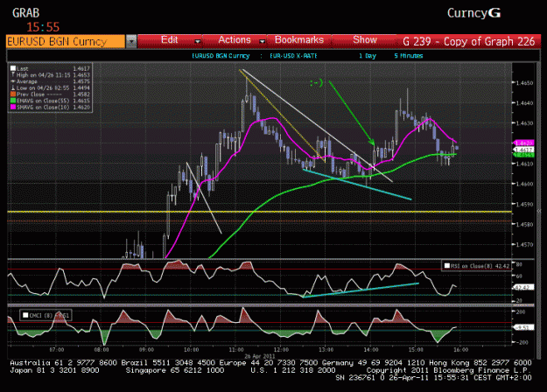Collapse the side panel using the « handle
Screen dimensions: 547x392
[540, 211]
